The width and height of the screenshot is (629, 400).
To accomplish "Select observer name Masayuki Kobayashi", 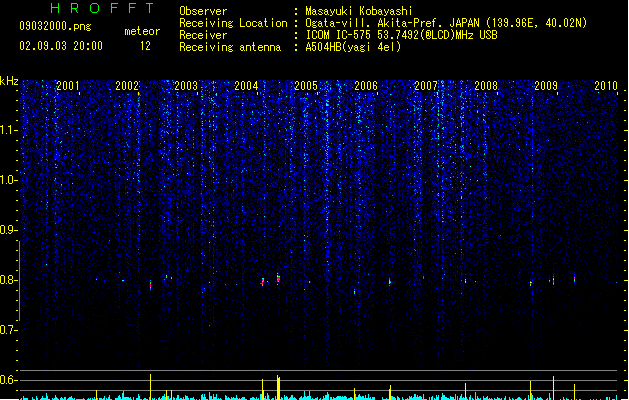I will point(359,11).
